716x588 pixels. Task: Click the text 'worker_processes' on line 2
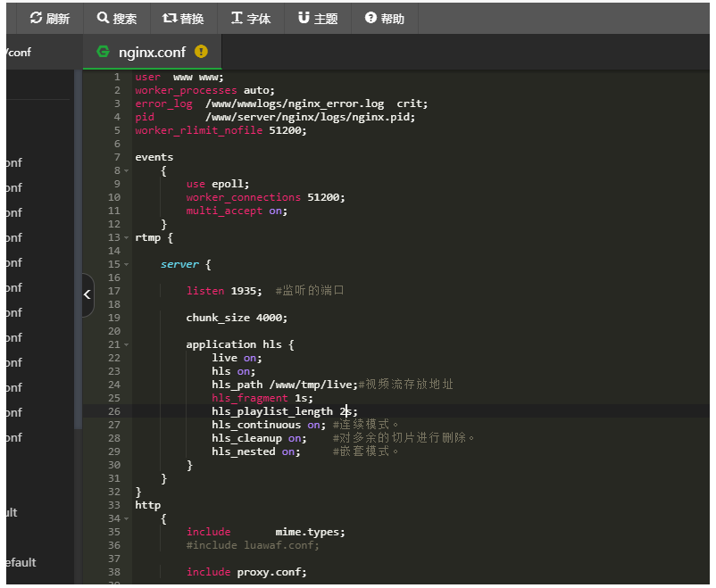pyautogui.click(x=186, y=90)
